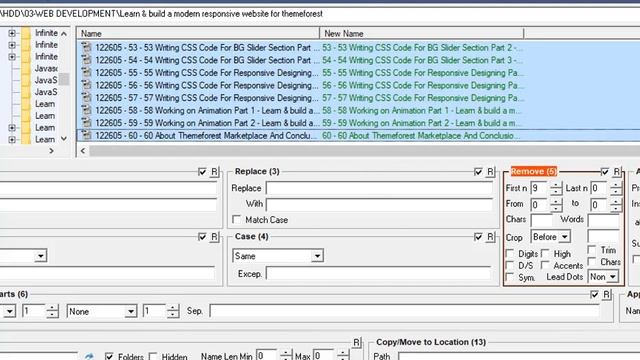Click the Words field in Remove
Viewport: 640px width, 360px height.
point(604,220)
